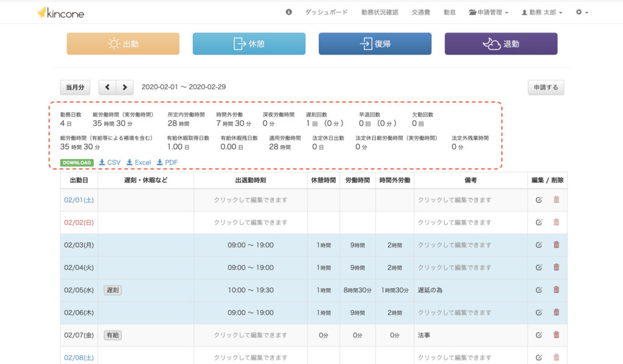Screen dimensions: 623x364
Task: Click the 当月分 button
Action: [x=75, y=88]
